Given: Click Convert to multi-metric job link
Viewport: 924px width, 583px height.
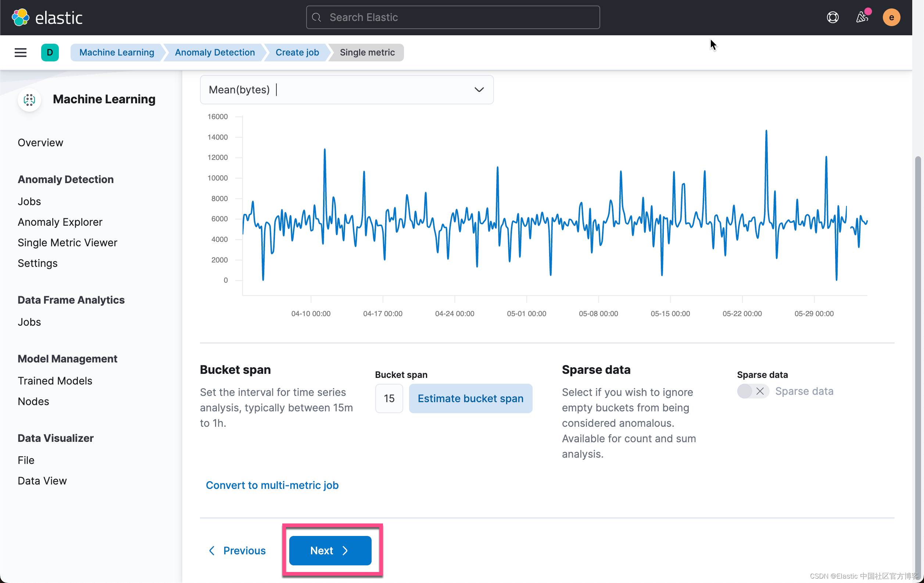Looking at the screenshot, I should coord(272,485).
